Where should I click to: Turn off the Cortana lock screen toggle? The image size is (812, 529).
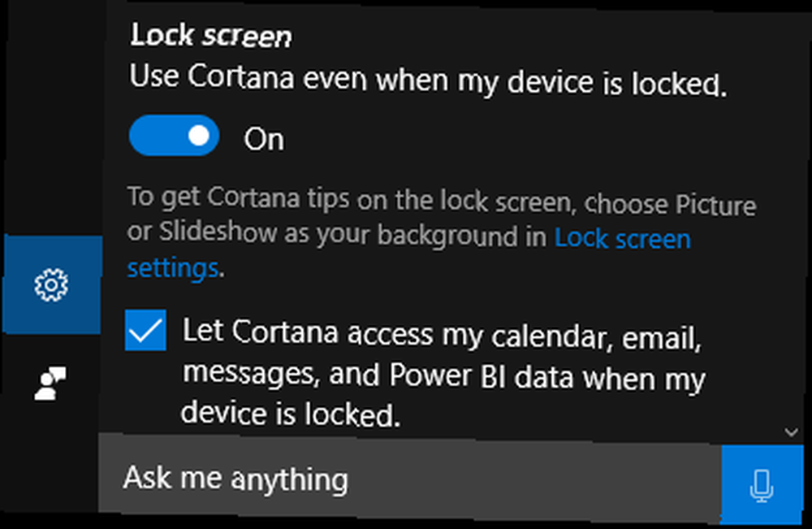pyautogui.click(x=174, y=136)
